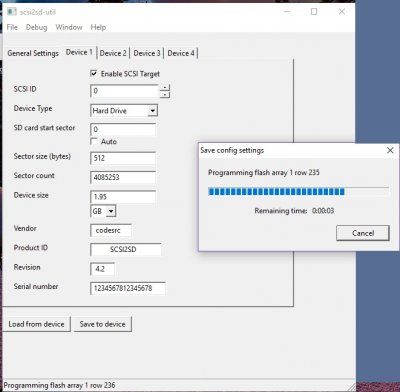Click the Sector count input field
This screenshot has width=400, height=392.
(123, 177)
